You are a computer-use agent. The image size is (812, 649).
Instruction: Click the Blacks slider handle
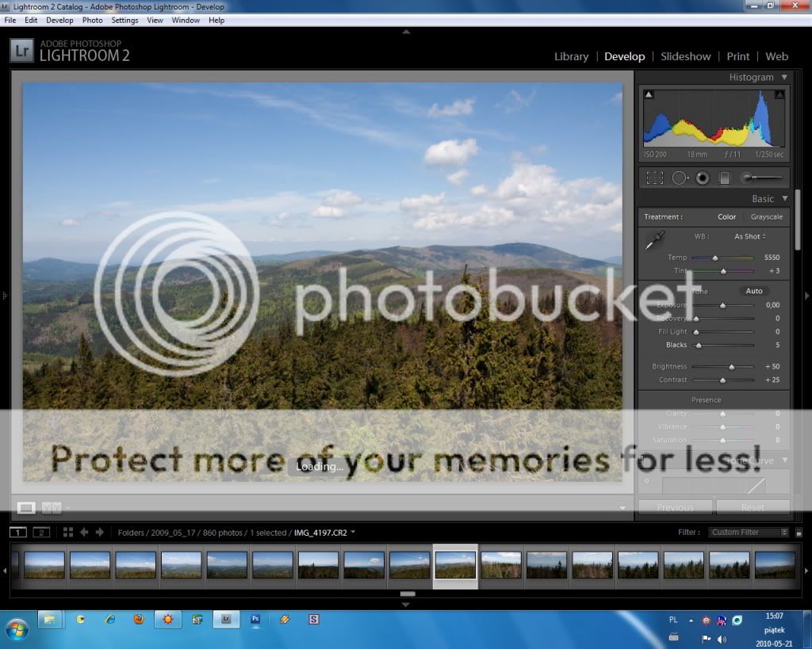(699, 345)
